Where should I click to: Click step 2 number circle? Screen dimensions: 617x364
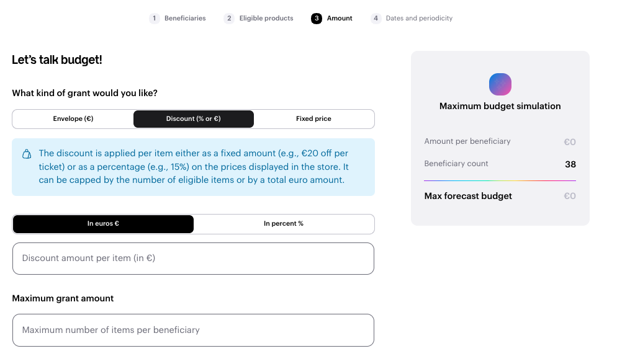click(x=229, y=19)
